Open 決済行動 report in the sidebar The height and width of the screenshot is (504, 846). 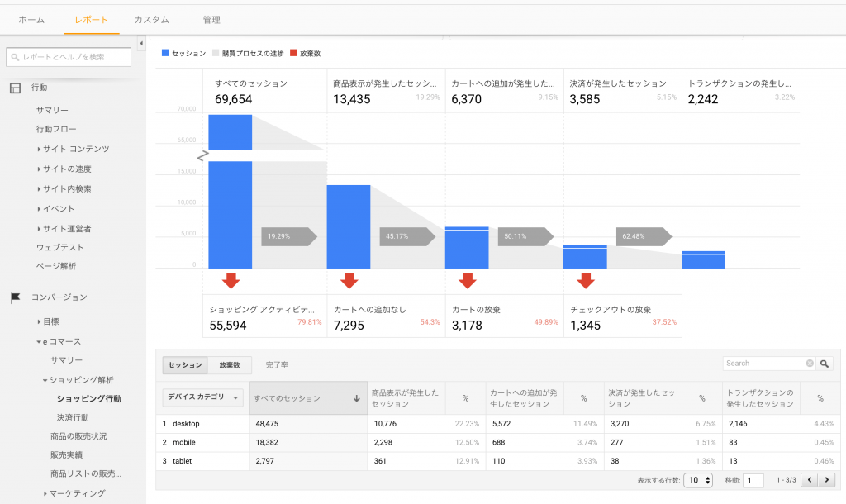coord(73,417)
